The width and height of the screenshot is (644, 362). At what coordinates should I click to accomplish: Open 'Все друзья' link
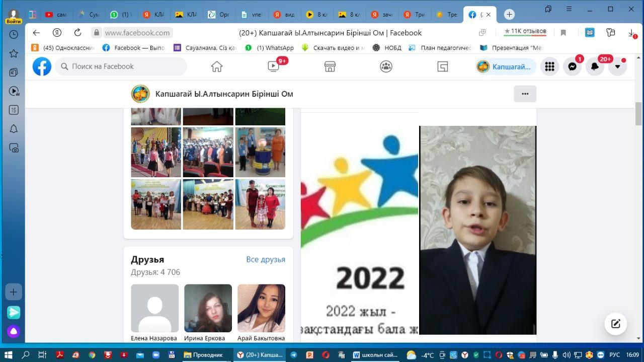(265, 259)
